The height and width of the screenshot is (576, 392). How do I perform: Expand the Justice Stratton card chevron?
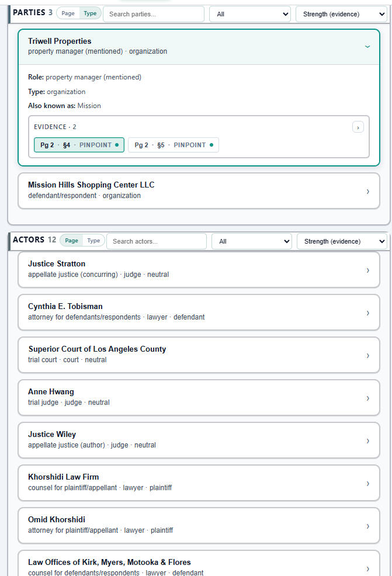(367, 270)
